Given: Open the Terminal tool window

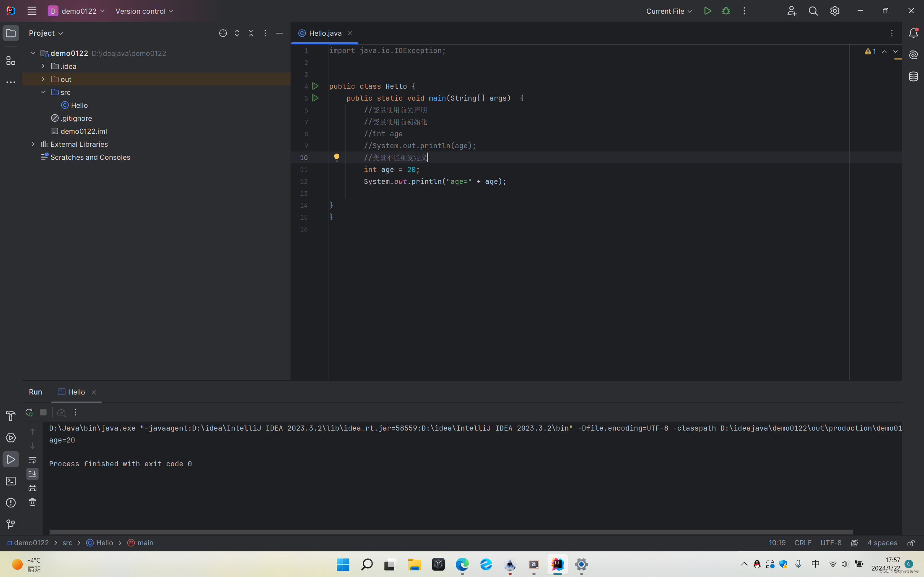Looking at the screenshot, I should click(11, 481).
